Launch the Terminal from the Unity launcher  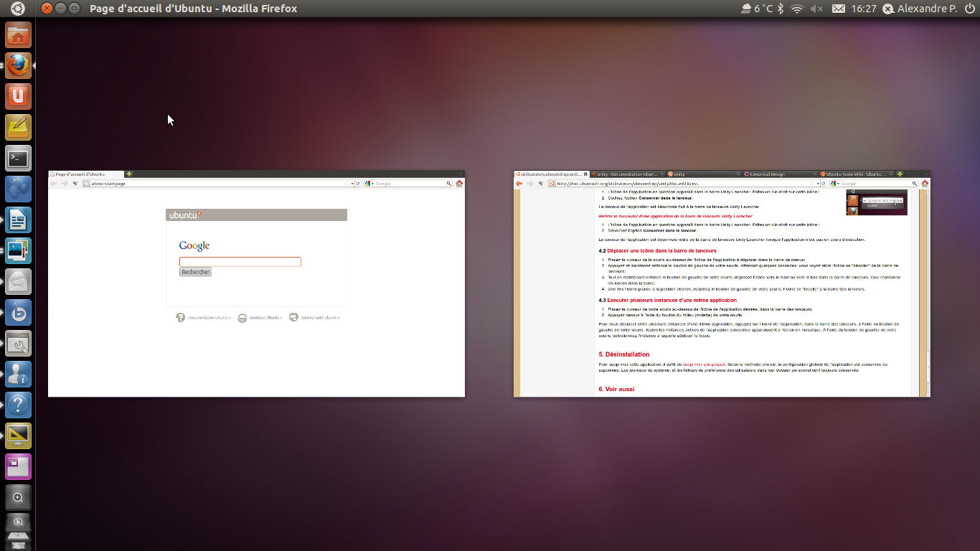[x=18, y=159]
